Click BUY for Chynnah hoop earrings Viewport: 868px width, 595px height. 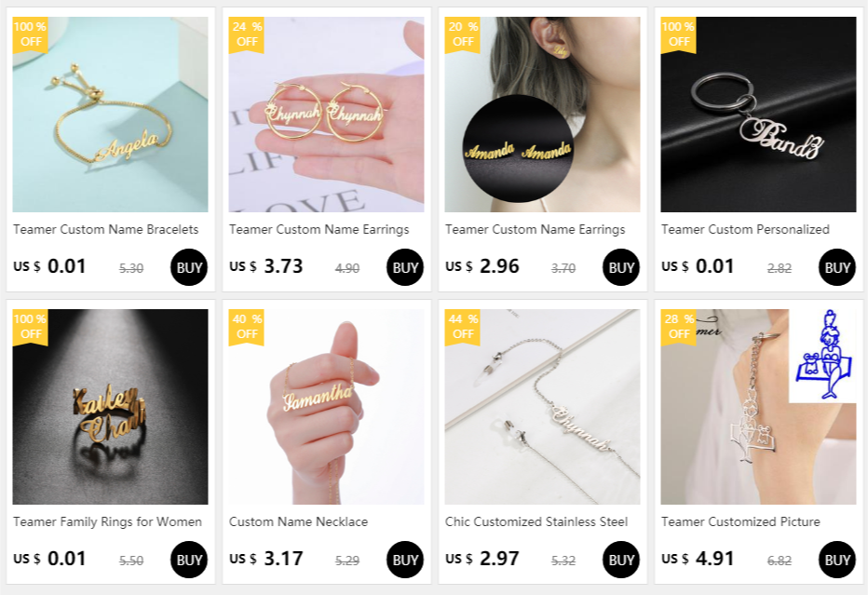404,267
